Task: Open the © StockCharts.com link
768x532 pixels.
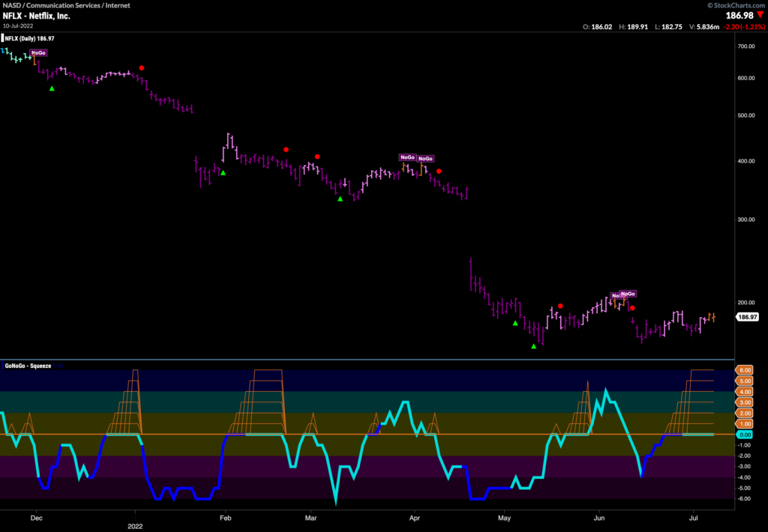Action: pos(737,5)
